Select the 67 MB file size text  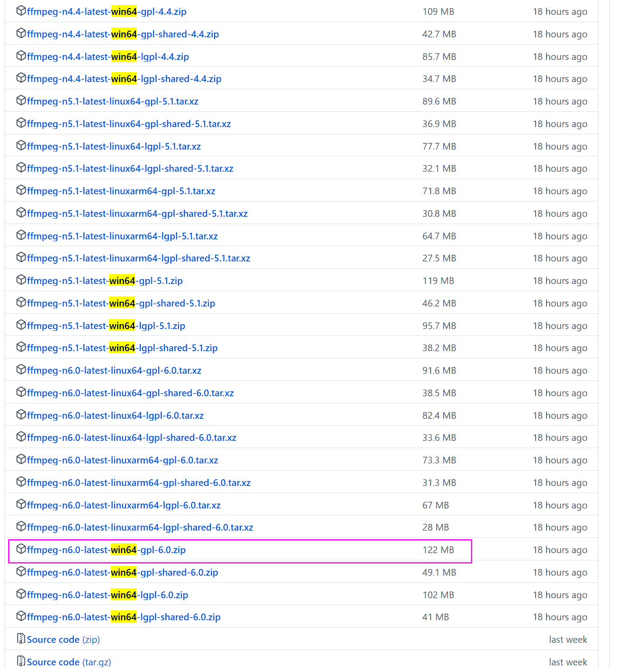[x=436, y=505]
